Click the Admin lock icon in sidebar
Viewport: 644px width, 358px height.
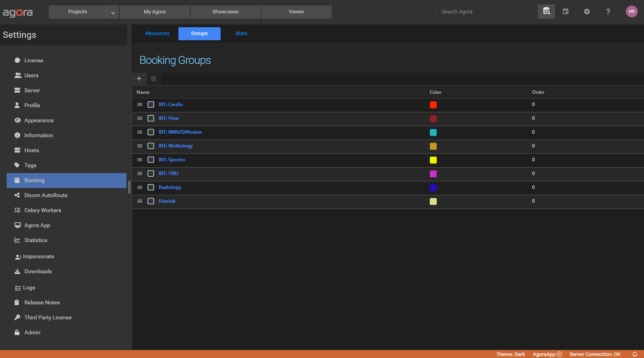coord(17,332)
